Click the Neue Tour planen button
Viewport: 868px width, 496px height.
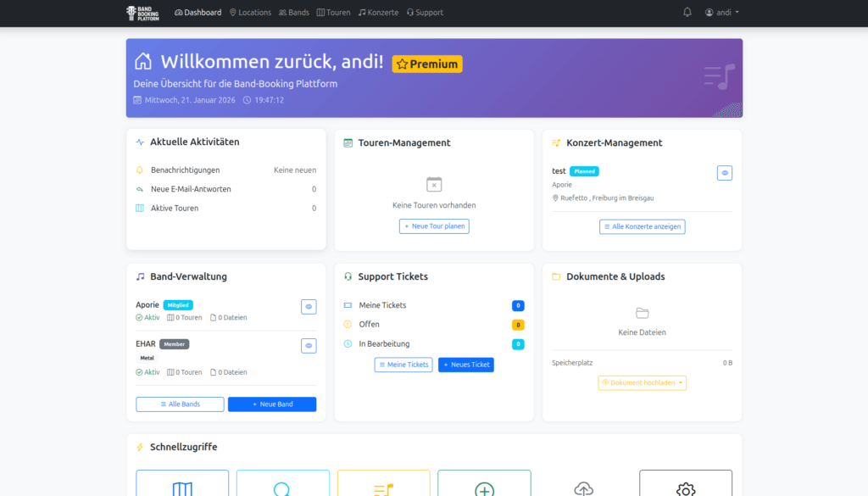click(434, 226)
